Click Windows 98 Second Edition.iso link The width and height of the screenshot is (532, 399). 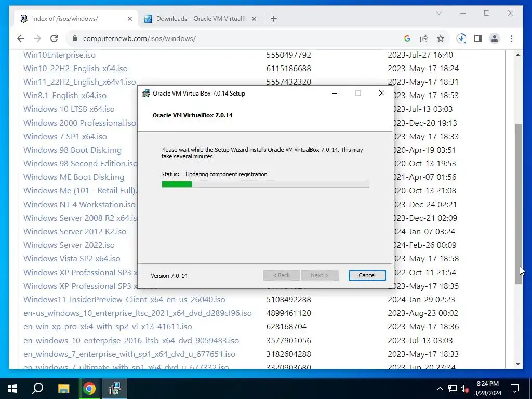80,163
